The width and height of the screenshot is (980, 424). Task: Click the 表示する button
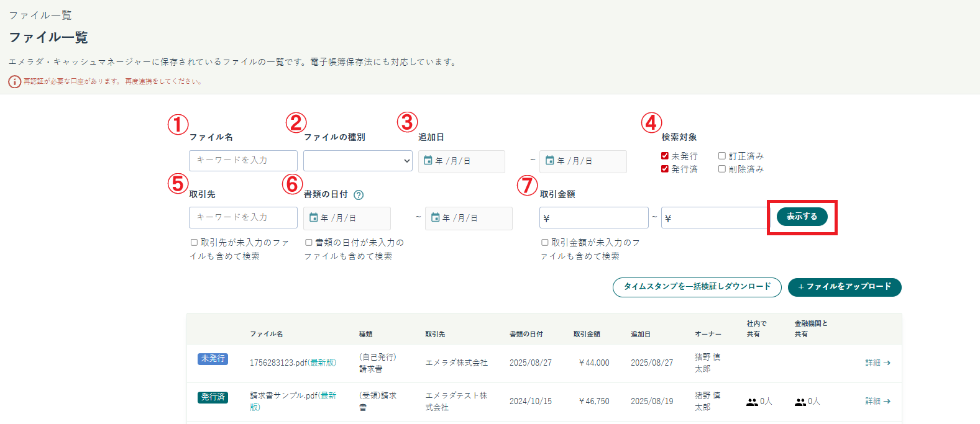[802, 217]
